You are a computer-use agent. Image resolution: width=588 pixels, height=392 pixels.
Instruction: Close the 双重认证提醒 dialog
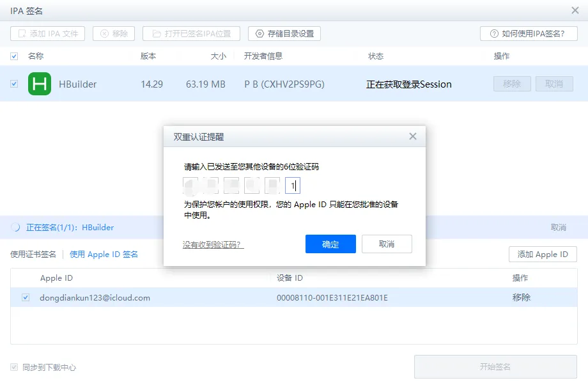coord(413,137)
